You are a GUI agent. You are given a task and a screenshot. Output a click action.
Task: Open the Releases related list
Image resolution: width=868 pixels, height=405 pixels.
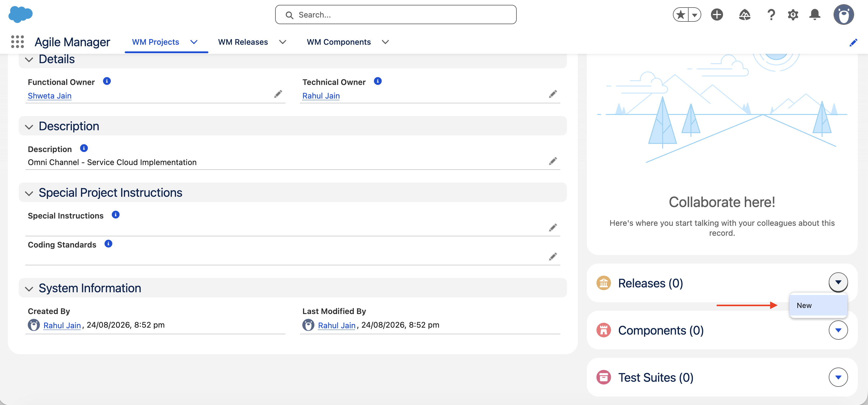650,283
